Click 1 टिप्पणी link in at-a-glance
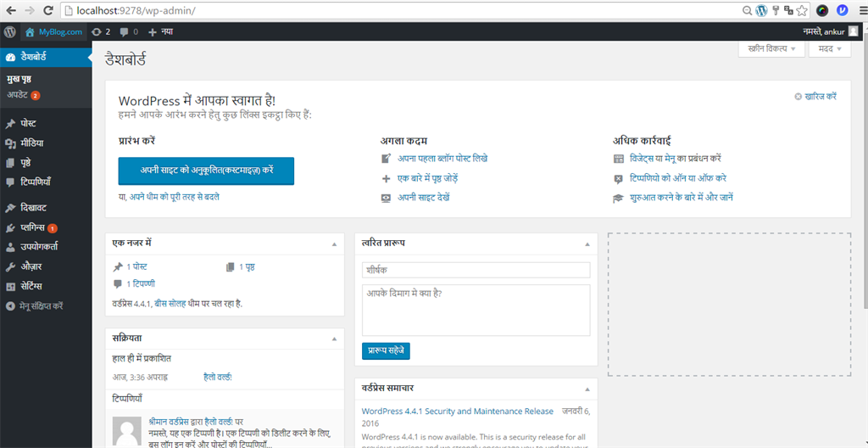This screenshot has height=448, width=868. coord(141,284)
